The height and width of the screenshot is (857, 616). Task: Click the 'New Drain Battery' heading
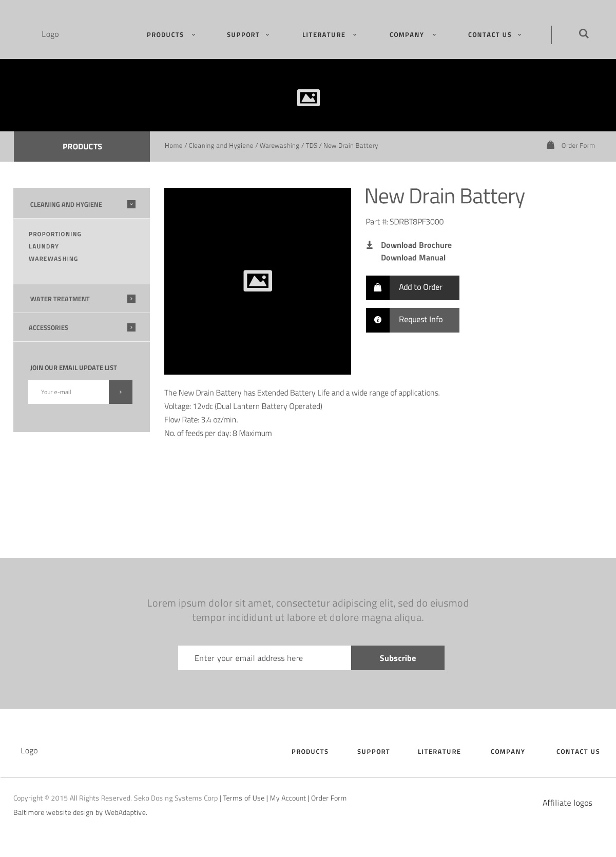[445, 197]
